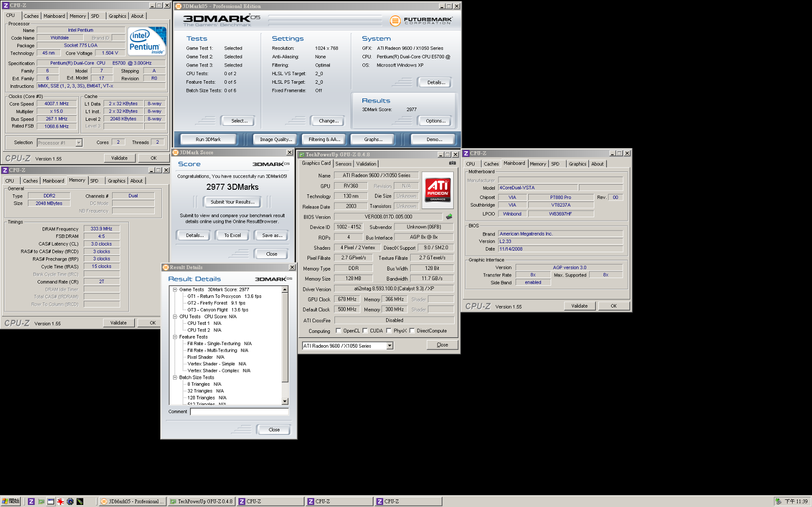Enable the OpenCL checkbox in GPU-Z
This screenshot has height=507, width=812.
click(339, 331)
